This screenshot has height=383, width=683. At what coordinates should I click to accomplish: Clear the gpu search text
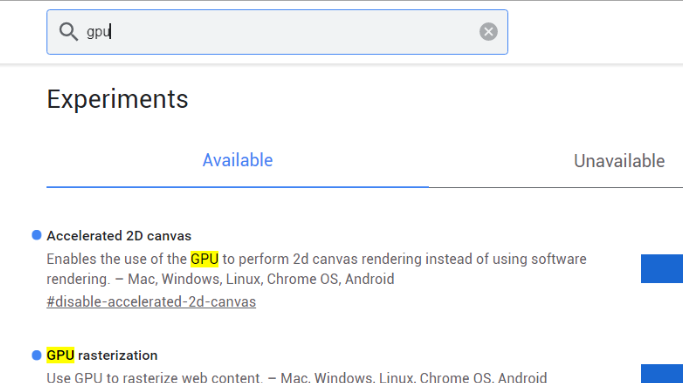pos(488,32)
